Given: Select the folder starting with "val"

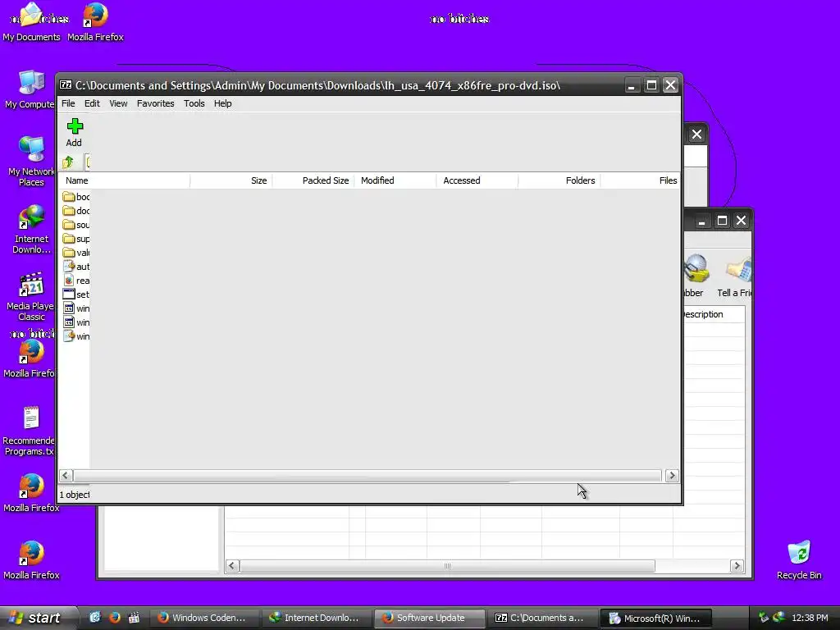Looking at the screenshot, I should pos(76,253).
